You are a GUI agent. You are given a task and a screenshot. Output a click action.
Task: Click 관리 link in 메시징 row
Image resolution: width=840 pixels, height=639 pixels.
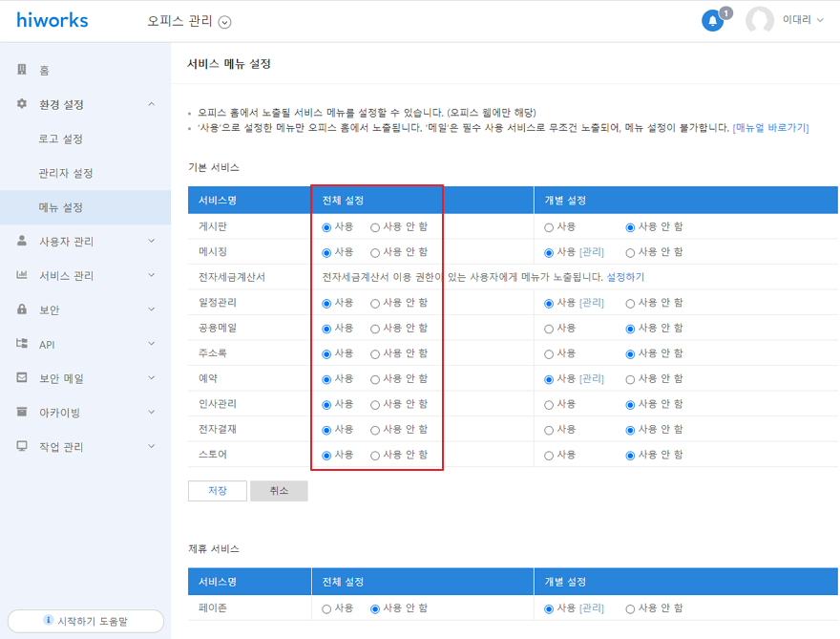592,252
